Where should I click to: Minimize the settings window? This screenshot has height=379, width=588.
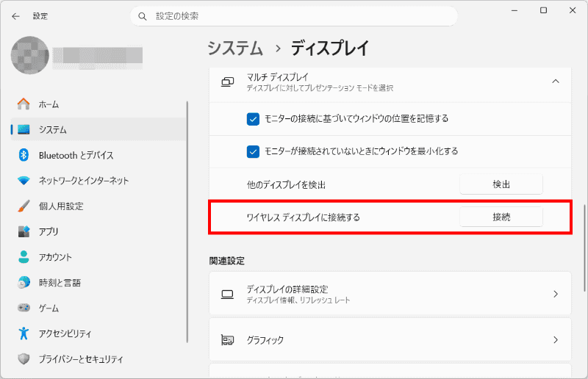click(x=514, y=10)
